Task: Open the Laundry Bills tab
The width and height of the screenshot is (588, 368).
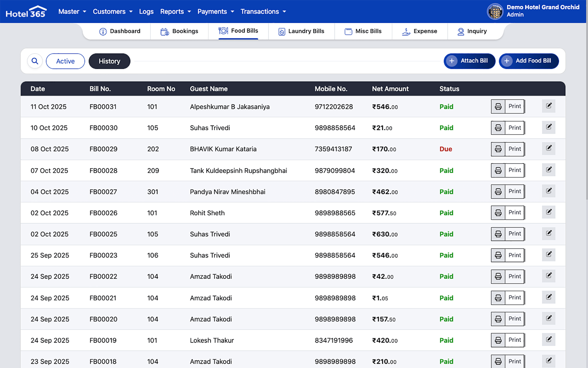Action: 301,31
